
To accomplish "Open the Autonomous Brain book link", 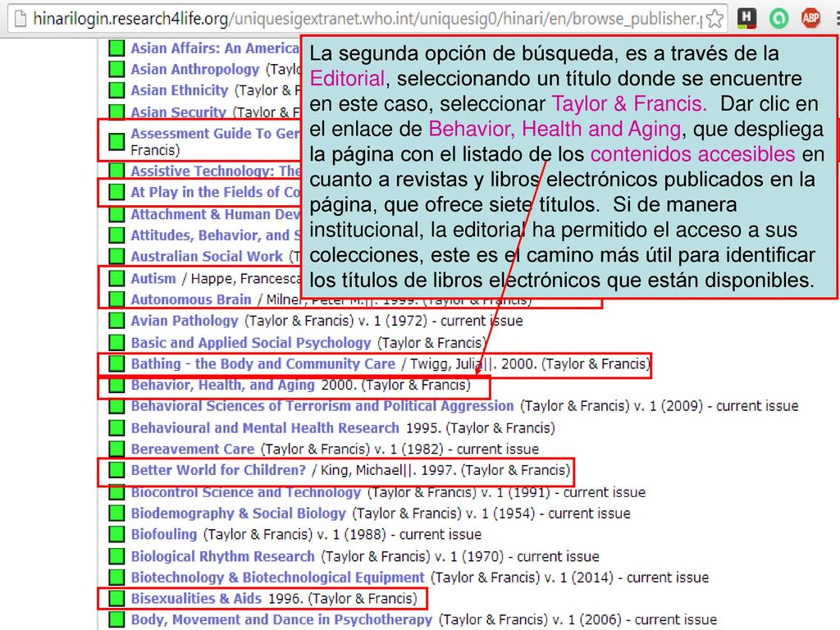I will pos(190,299).
